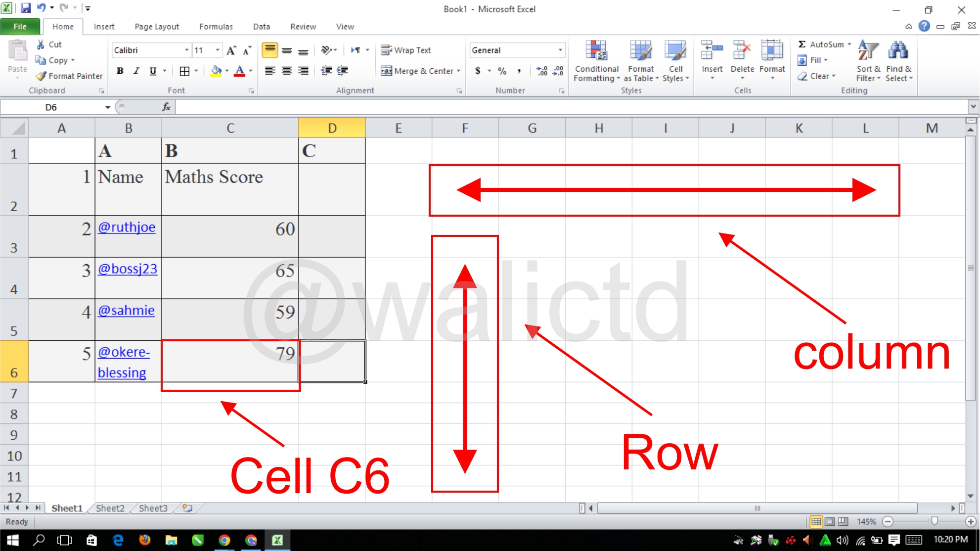Viewport: 980px width, 551px height.
Task: Apply the Fill Color bucket
Action: coord(216,71)
